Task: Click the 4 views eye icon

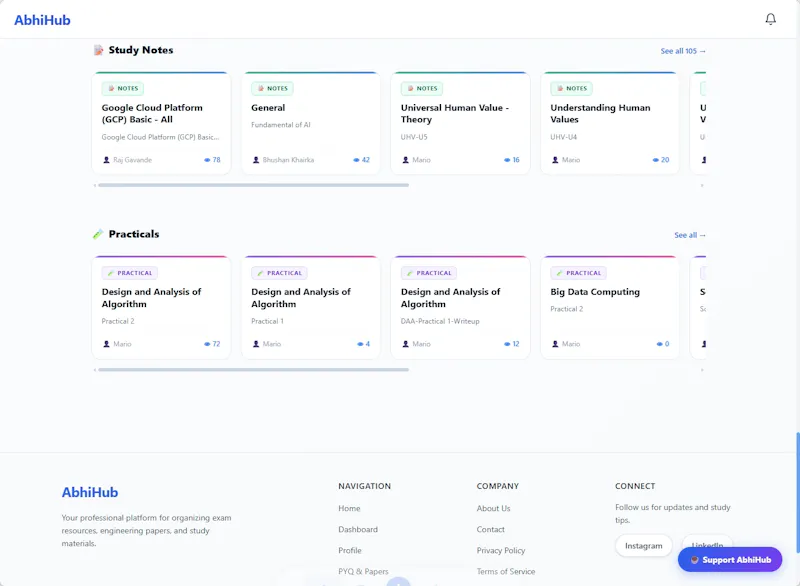Action: point(360,344)
